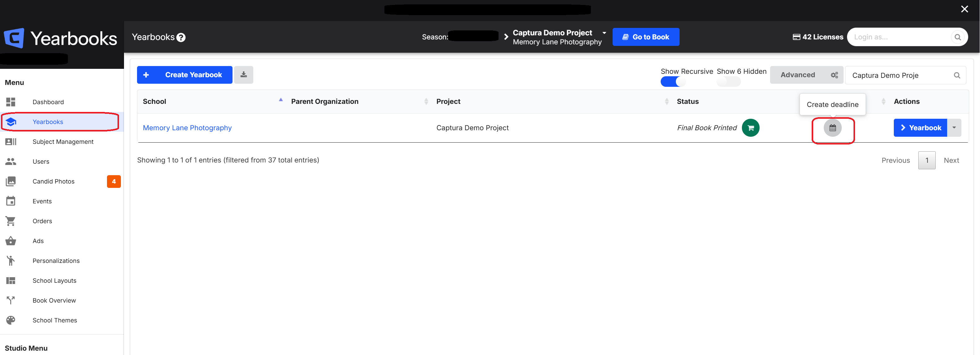The width and height of the screenshot is (980, 355).
Task: Click the Go to Book button
Action: click(x=645, y=37)
